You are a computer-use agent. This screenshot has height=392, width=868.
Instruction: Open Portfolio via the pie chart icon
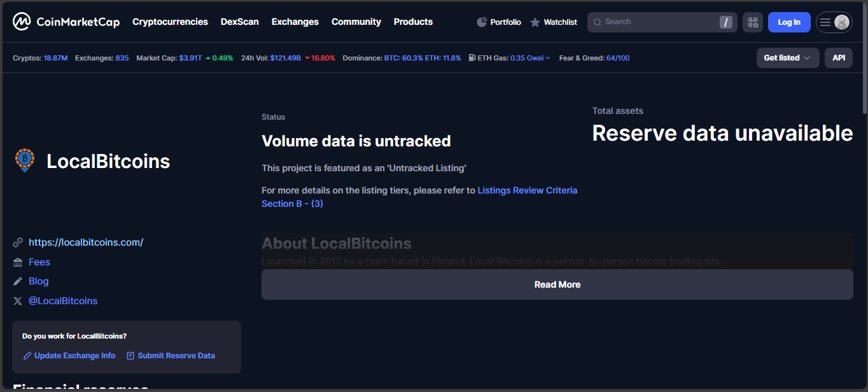coord(482,22)
